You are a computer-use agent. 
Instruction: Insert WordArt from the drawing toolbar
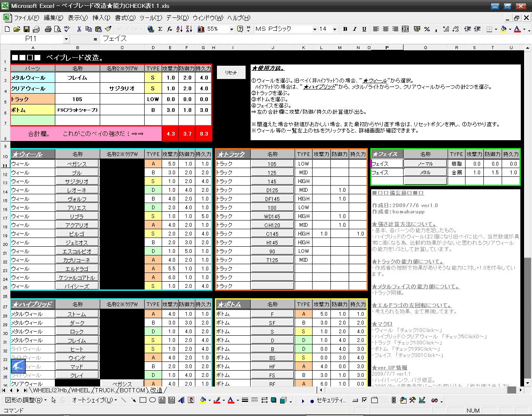pos(182,401)
